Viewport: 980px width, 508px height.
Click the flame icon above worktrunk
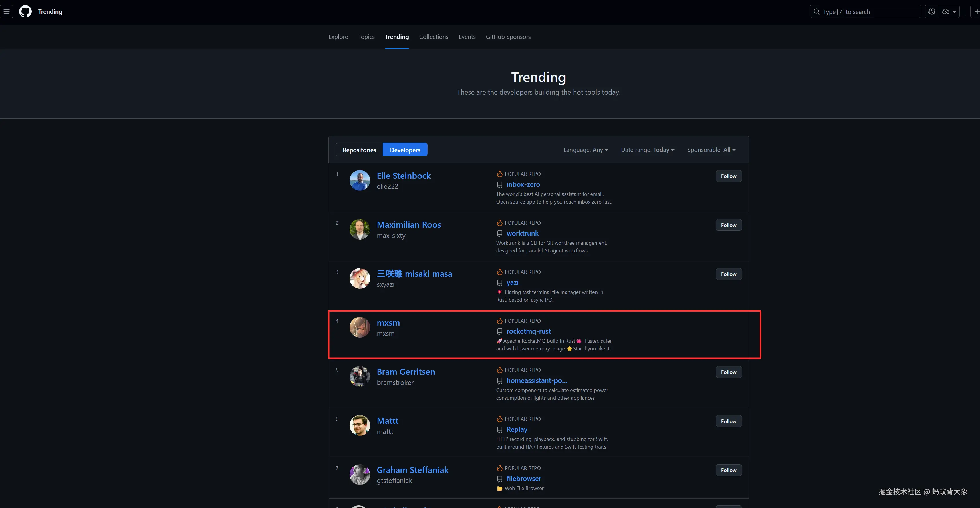click(499, 223)
